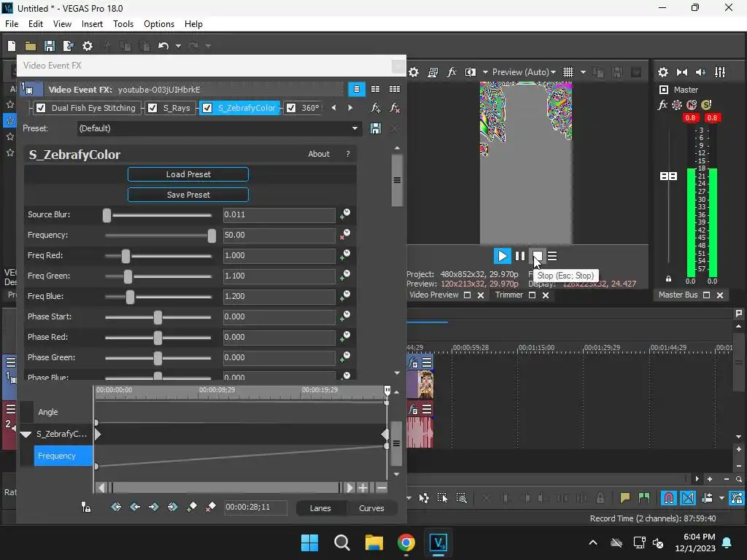The image size is (747, 560).
Task: Click the video output fx icon in preview
Action: [x=452, y=72]
